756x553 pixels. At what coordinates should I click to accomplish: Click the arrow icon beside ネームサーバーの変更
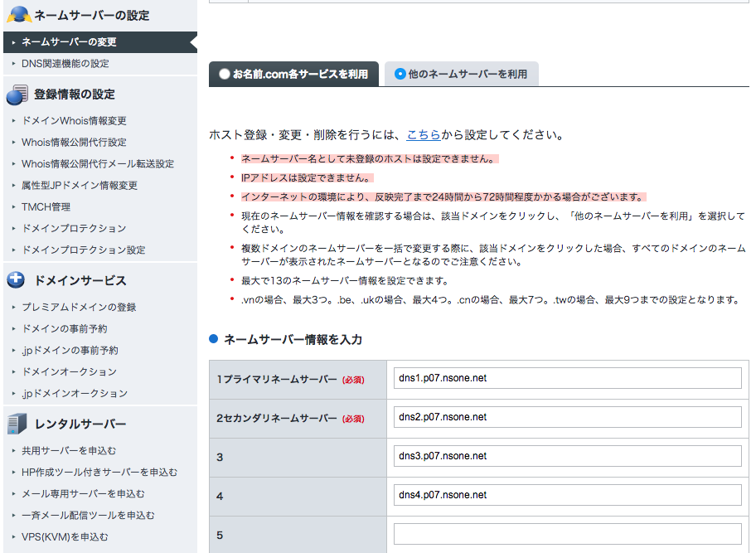point(15,38)
